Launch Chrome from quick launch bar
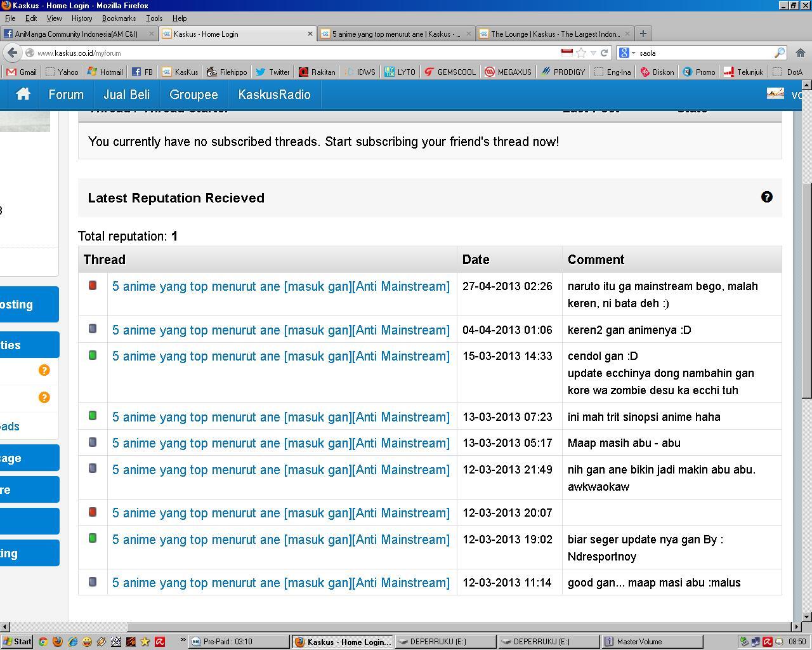Screen dimensions: 812x650 click(43, 642)
